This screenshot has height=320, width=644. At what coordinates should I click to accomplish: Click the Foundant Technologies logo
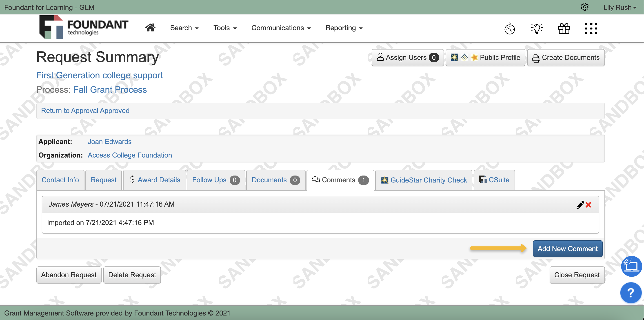tap(84, 27)
